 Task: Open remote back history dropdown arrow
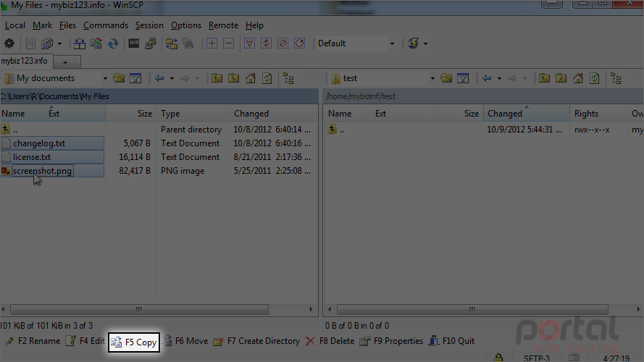499,78
